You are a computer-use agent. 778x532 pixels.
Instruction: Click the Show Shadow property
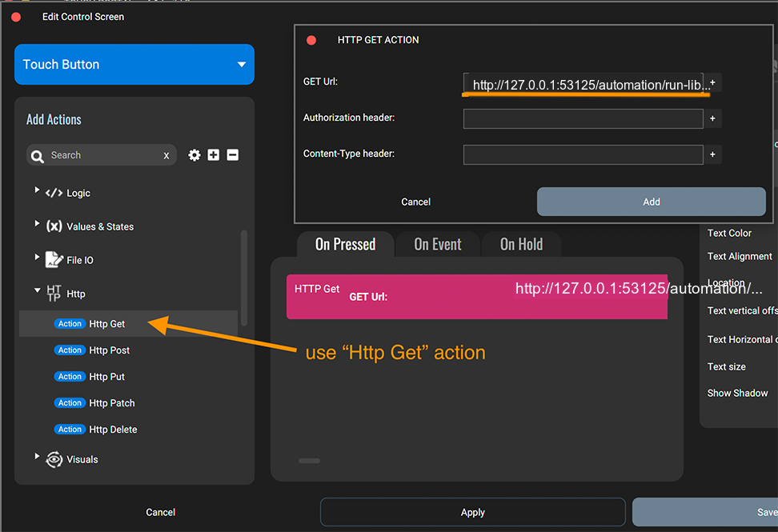click(737, 393)
